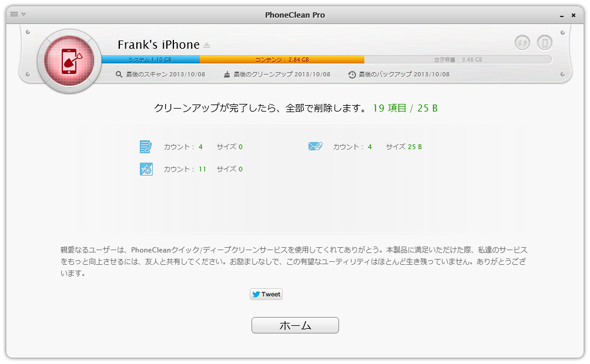Close the PhoneClean Pro window
This screenshot has width=590, height=364.
click(574, 15)
